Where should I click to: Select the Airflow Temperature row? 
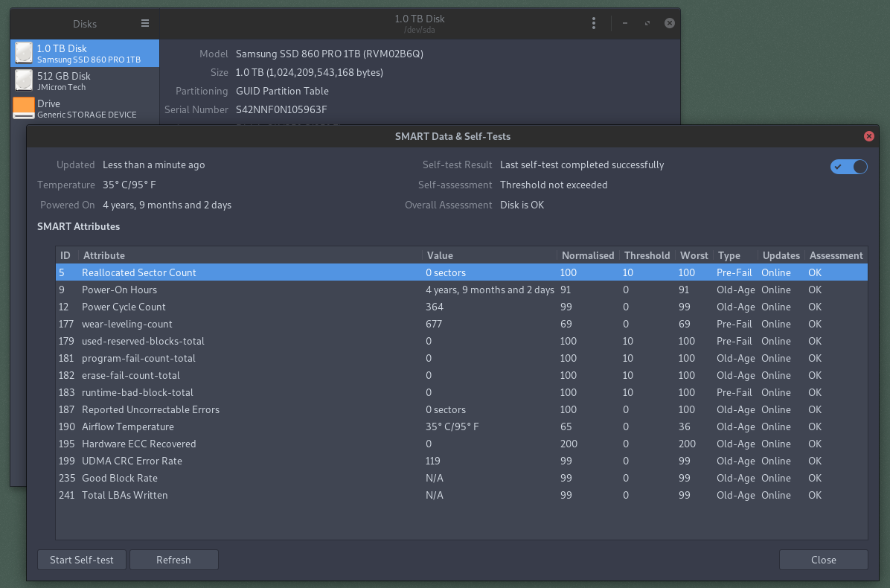pyautogui.click(x=461, y=426)
